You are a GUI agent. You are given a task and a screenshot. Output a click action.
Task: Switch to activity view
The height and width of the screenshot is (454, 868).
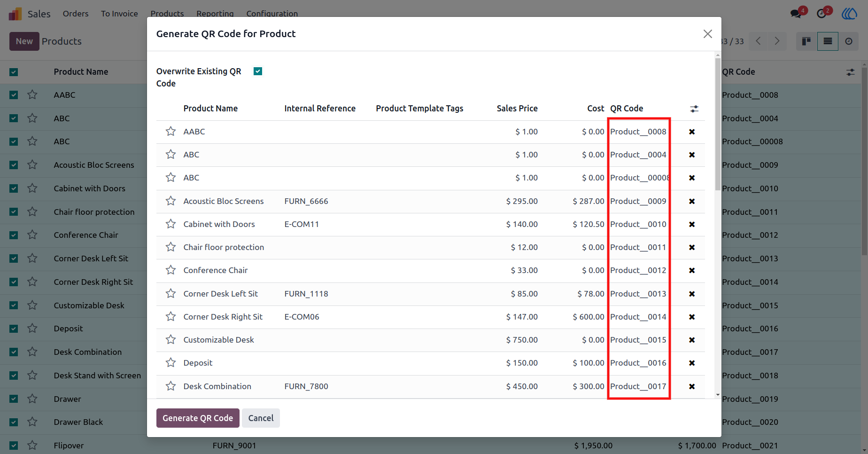pyautogui.click(x=849, y=41)
